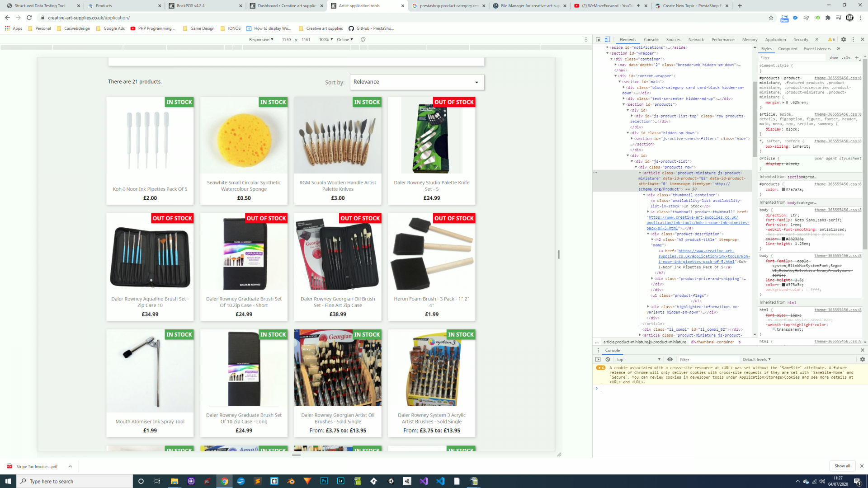Toggle the device toolbar icon
Viewport: 868px width, 488px height.
point(608,39)
